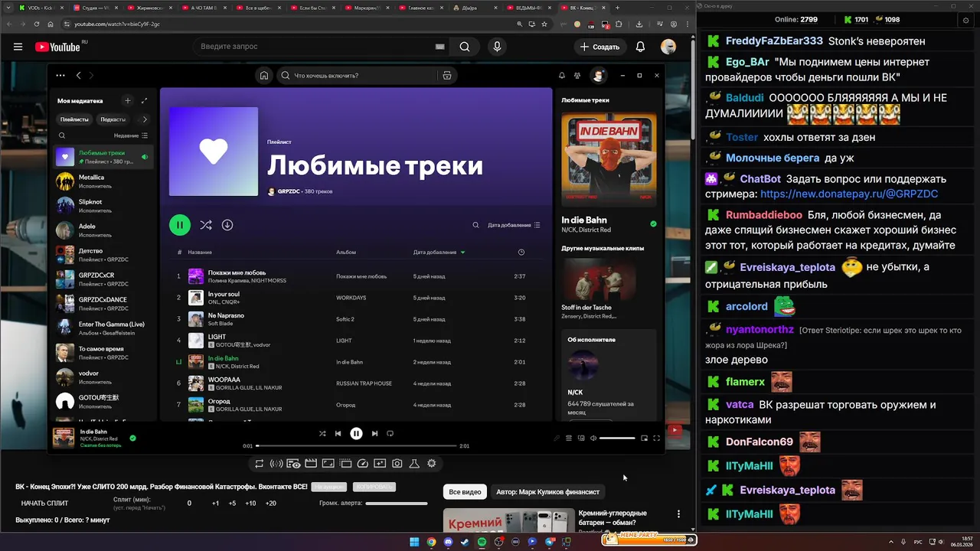
Task: Open connect to device icon
Action: pos(581,438)
